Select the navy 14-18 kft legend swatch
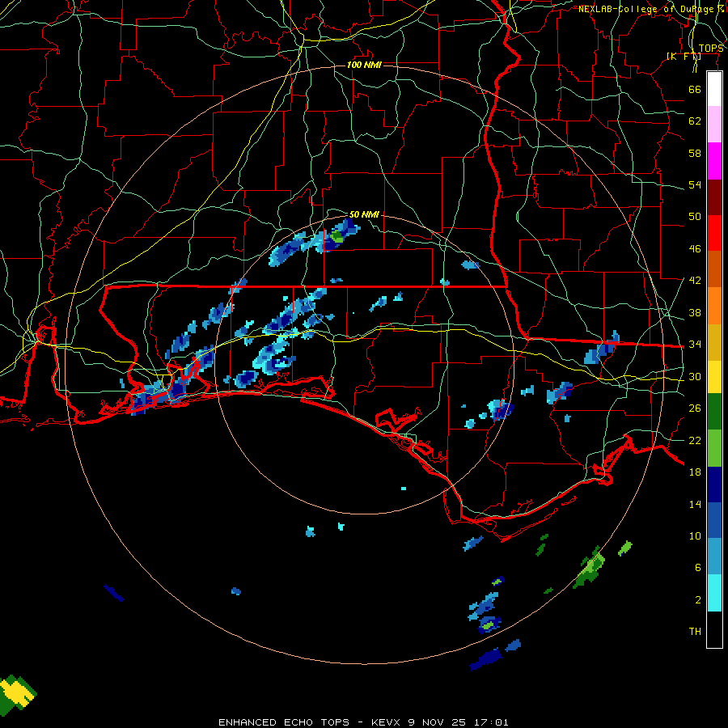This screenshot has width=728, height=728. pyautogui.click(x=714, y=485)
